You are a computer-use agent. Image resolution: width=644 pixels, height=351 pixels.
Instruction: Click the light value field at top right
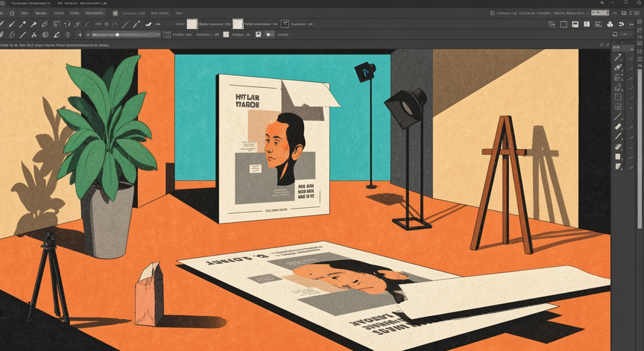[600, 13]
